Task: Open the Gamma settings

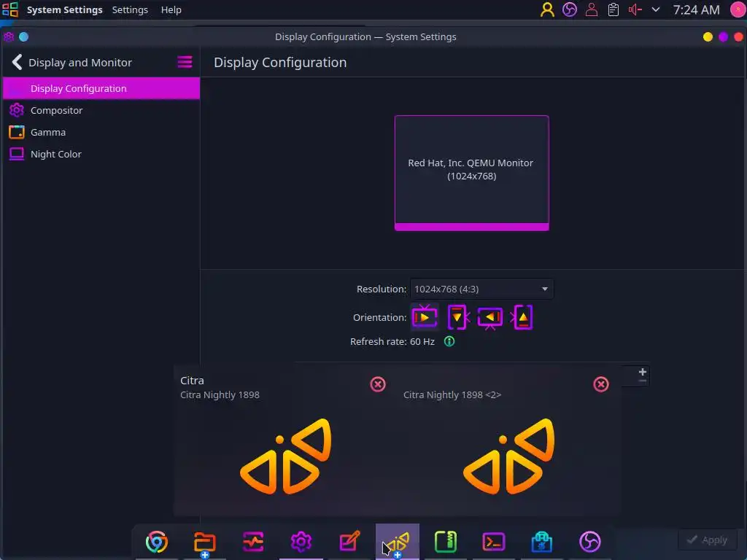Action: (x=101, y=133)
